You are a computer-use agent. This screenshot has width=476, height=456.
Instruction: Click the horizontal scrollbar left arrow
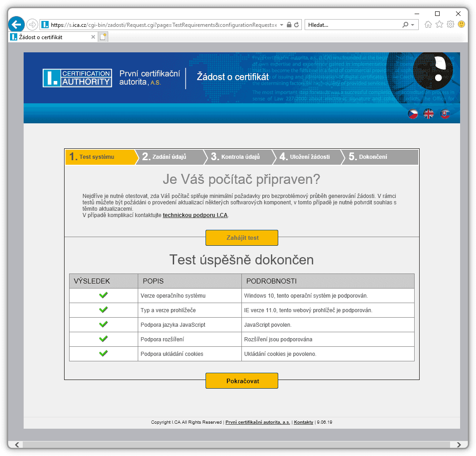click(x=17, y=445)
